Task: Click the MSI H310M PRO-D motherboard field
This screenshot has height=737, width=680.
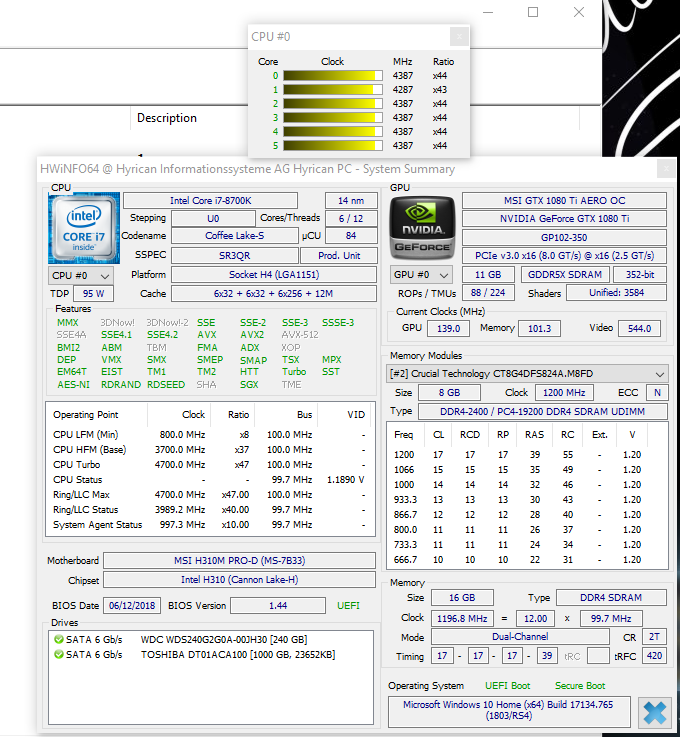Action: [x=239, y=560]
